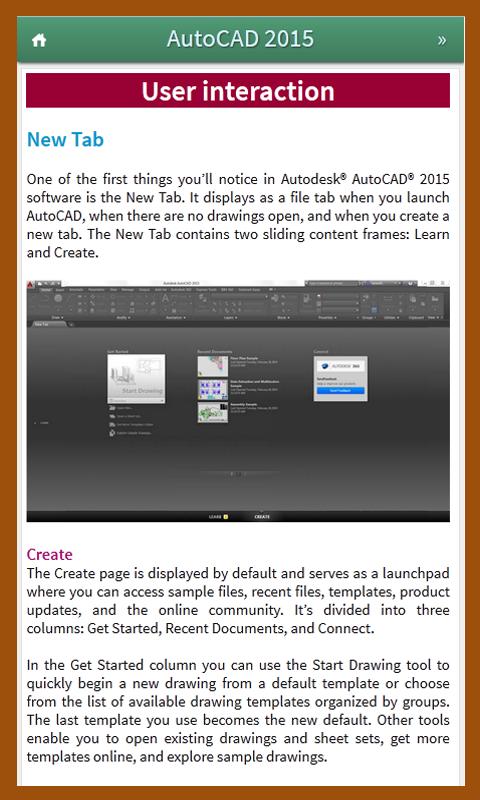Switch to the LEARN page at bottom
480x800 pixels.
click(x=218, y=517)
